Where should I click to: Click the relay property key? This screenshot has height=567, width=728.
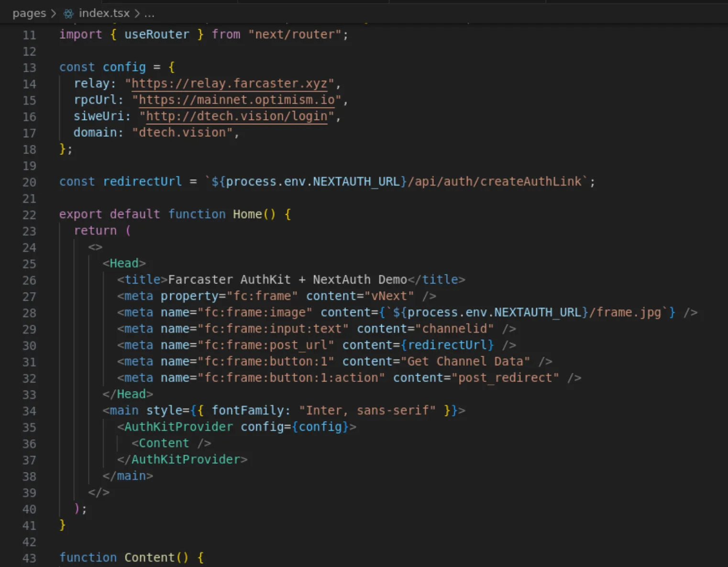(x=92, y=84)
